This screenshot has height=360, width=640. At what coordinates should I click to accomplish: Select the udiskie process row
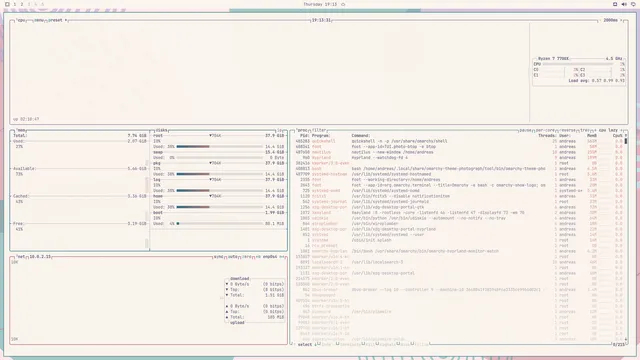tap(459, 218)
